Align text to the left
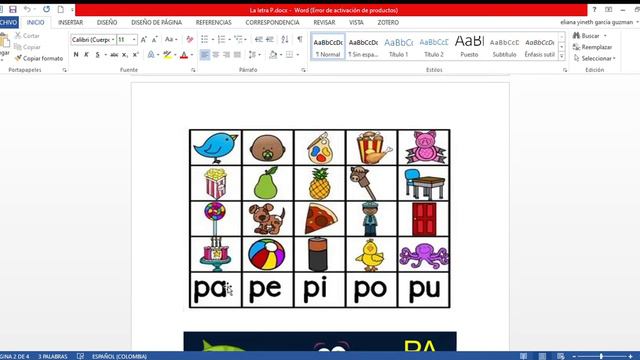Viewport: 640px width, 360px height. (205, 54)
